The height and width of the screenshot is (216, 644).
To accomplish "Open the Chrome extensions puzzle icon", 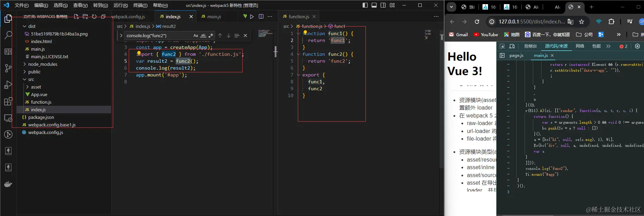I will pos(611,22).
